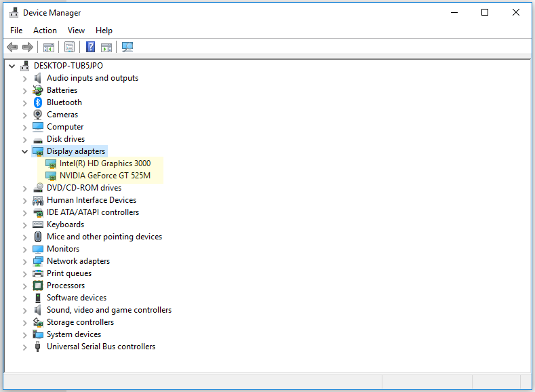Click the Print queues printer icon
This screenshot has height=392, width=535.
(38, 273)
